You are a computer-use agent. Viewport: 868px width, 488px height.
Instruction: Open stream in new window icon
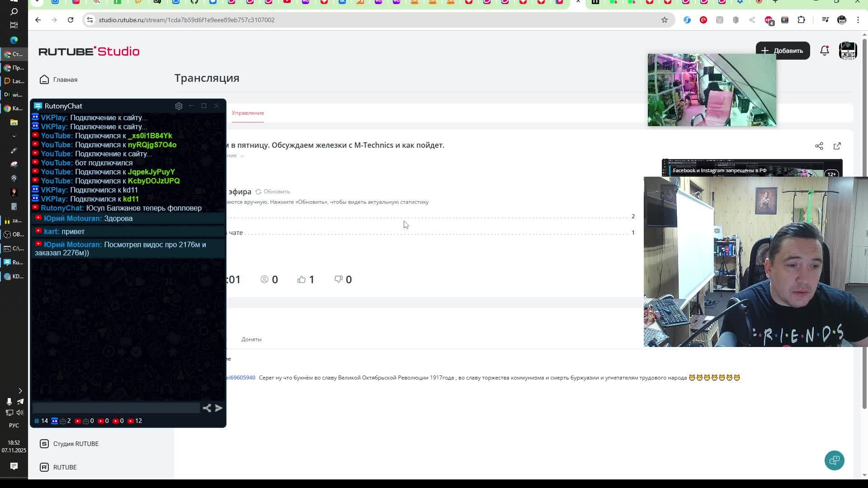837,146
